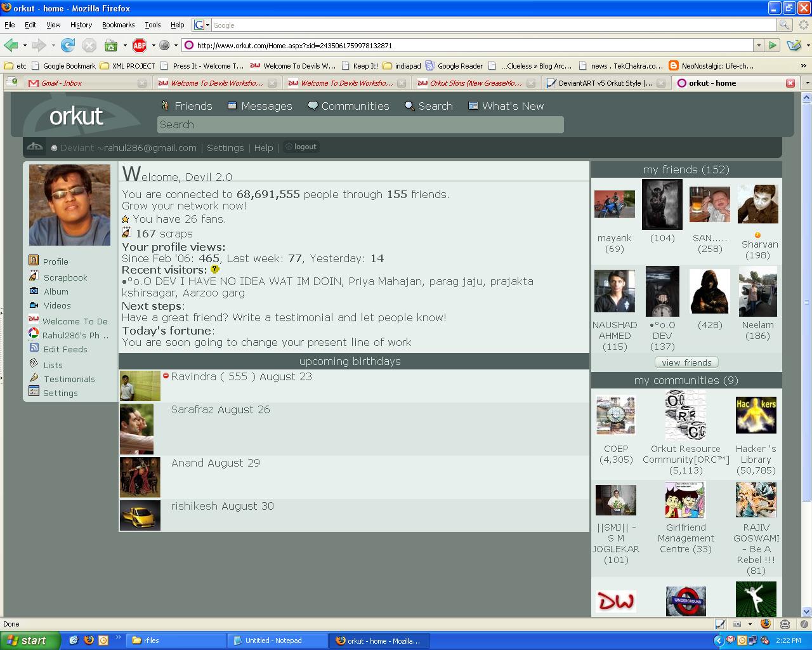
Task: Click the Google search magnifier icon
Action: tap(785, 25)
